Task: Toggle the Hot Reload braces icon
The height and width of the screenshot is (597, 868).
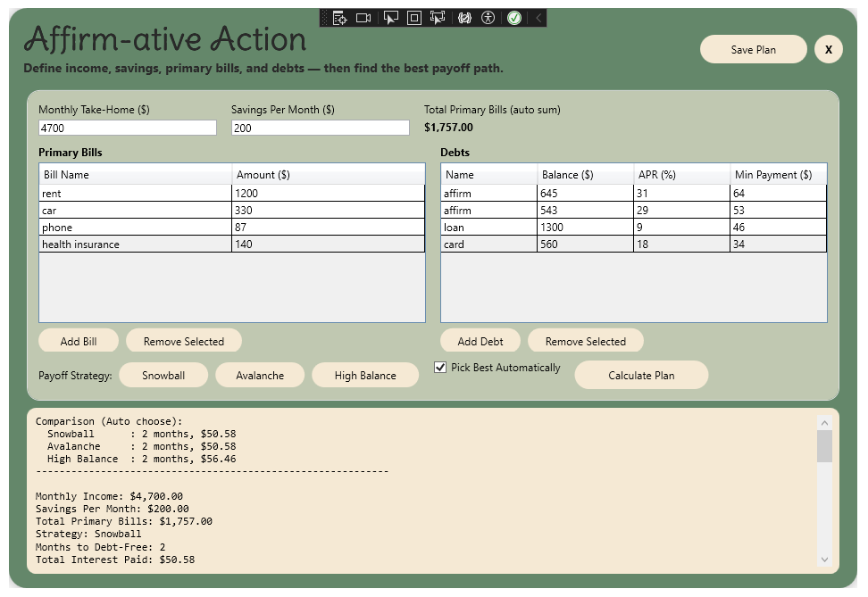Action: click(464, 18)
